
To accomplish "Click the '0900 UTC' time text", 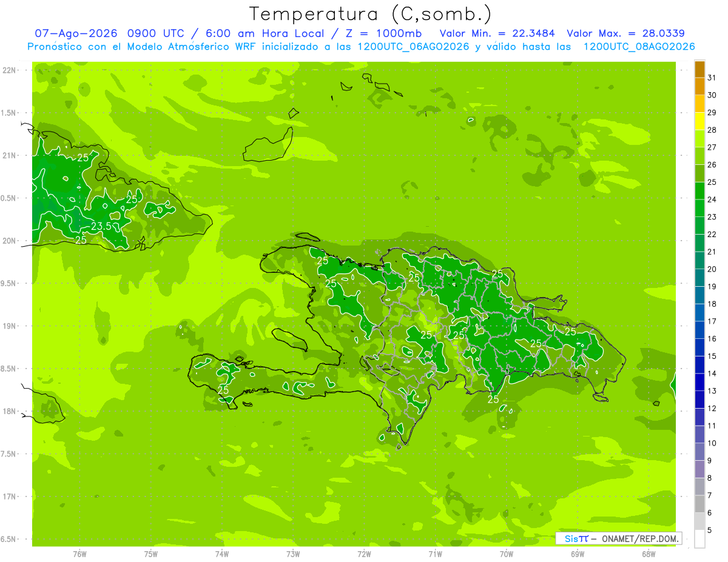I will point(157,33).
